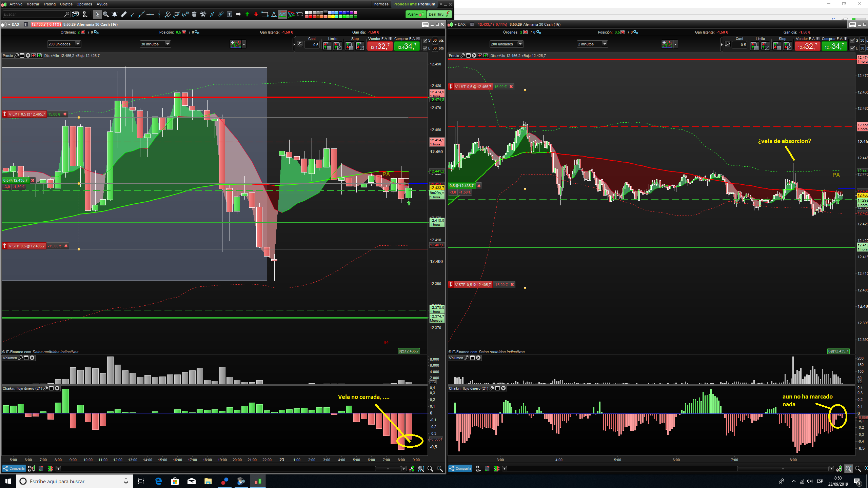The height and width of the screenshot is (488, 868).
Task: Select the magnifier zoom tool in toolbar
Action: click(106, 14)
